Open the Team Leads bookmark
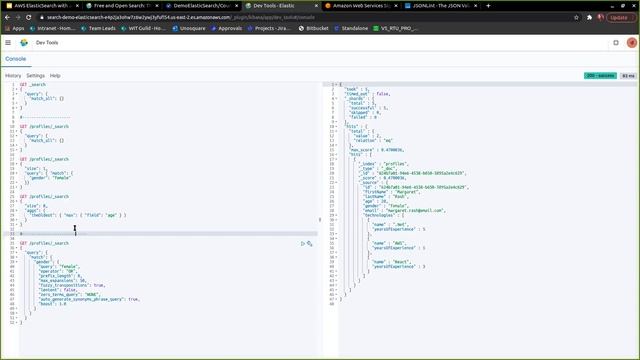640x360 pixels. pos(98,29)
